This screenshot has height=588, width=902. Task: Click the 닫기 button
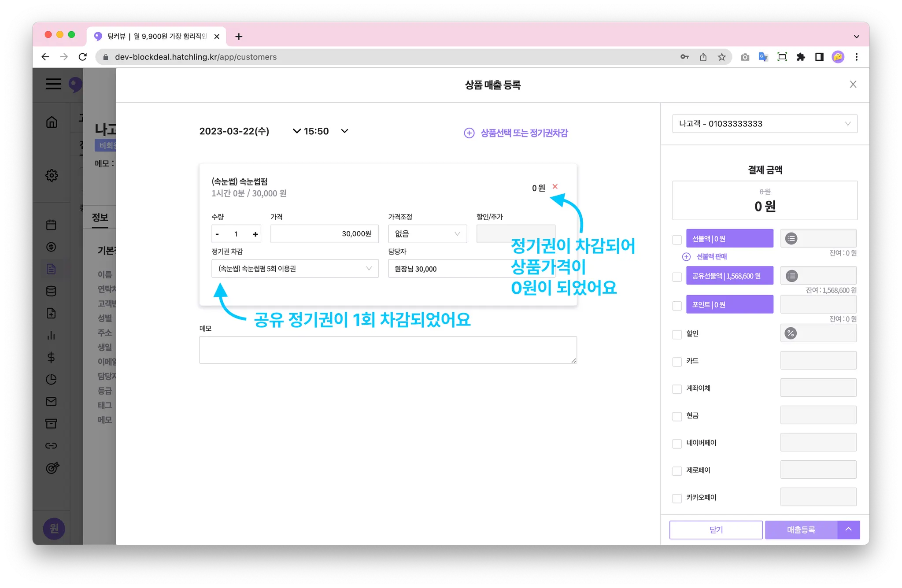pos(716,530)
